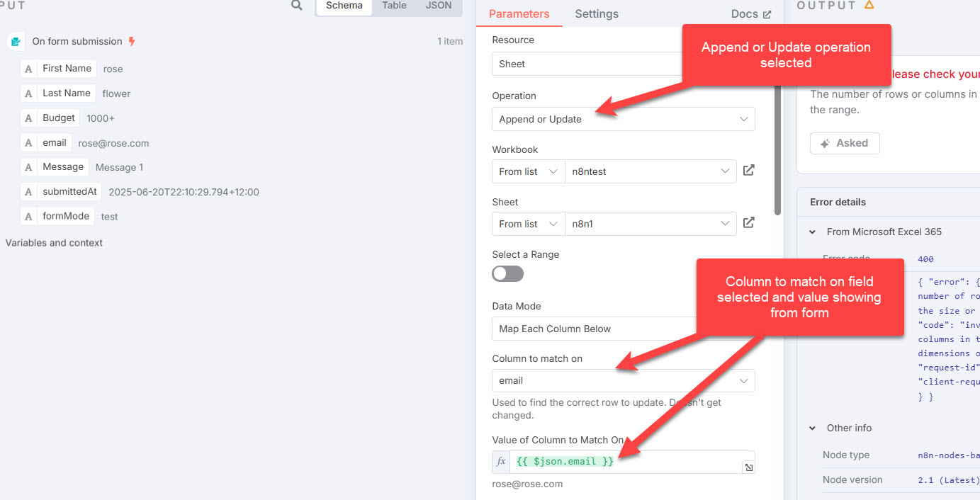Toggle the Select a Range switch
The image size is (980, 500).
pyautogui.click(x=508, y=274)
